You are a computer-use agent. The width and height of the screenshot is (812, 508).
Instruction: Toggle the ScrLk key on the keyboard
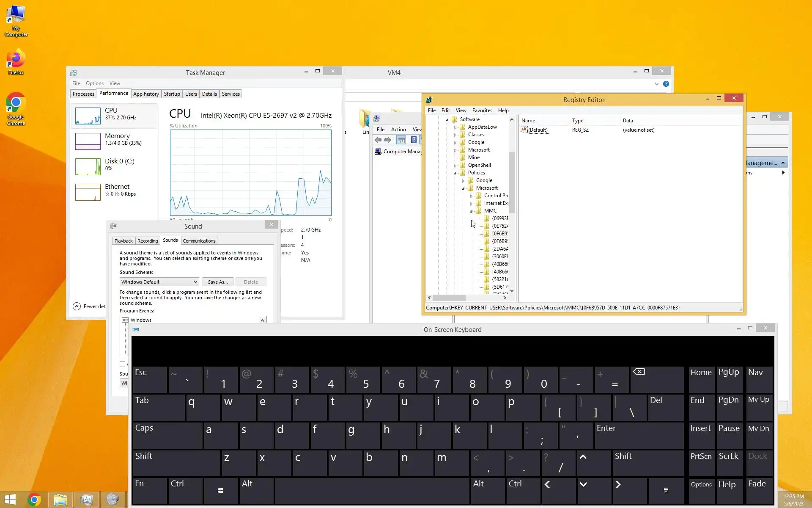729,462
